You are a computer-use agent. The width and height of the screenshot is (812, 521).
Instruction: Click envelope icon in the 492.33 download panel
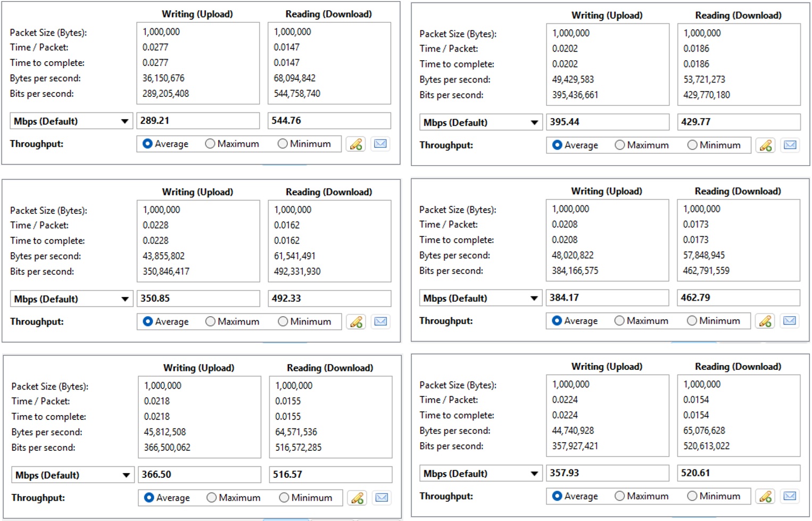pos(380,321)
